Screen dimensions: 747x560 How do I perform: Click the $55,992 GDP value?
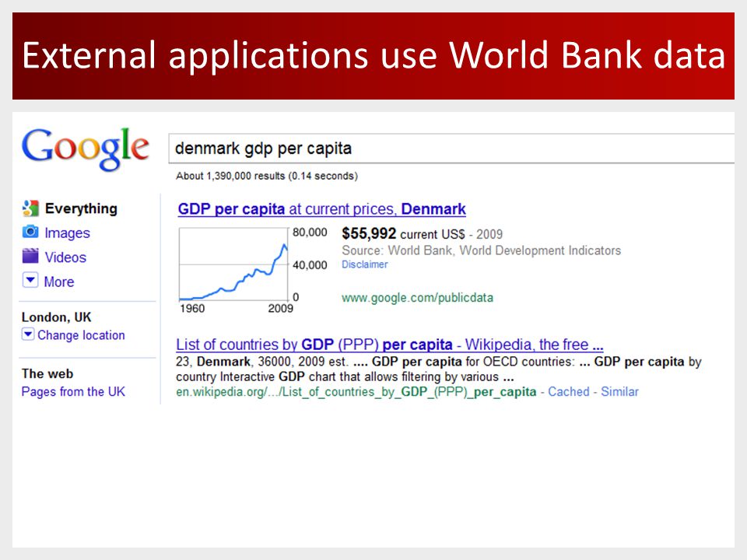(x=369, y=233)
